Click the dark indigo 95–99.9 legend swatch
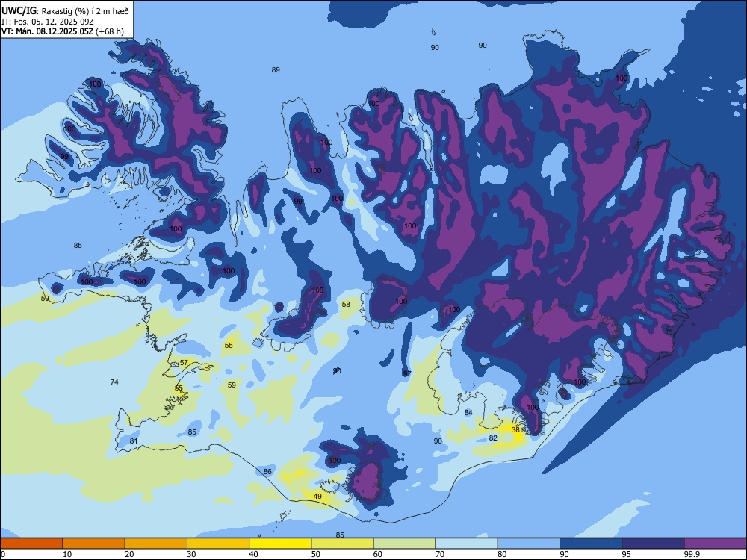The image size is (747, 560). tap(653, 544)
